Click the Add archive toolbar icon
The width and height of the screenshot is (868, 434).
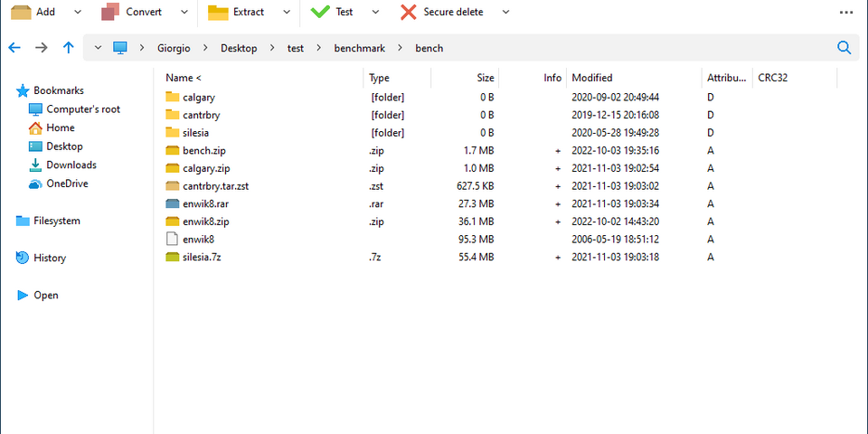tap(21, 12)
